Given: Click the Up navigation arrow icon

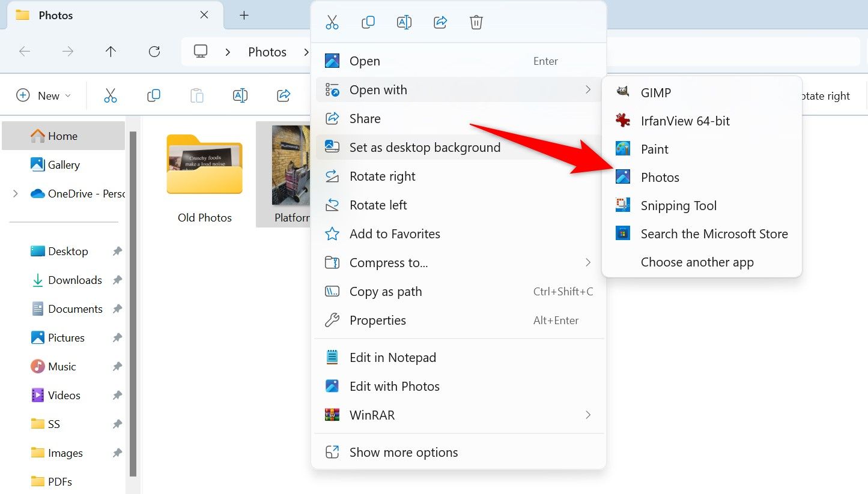Looking at the screenshot, I should pyautogui.click(x=111, y=52).
